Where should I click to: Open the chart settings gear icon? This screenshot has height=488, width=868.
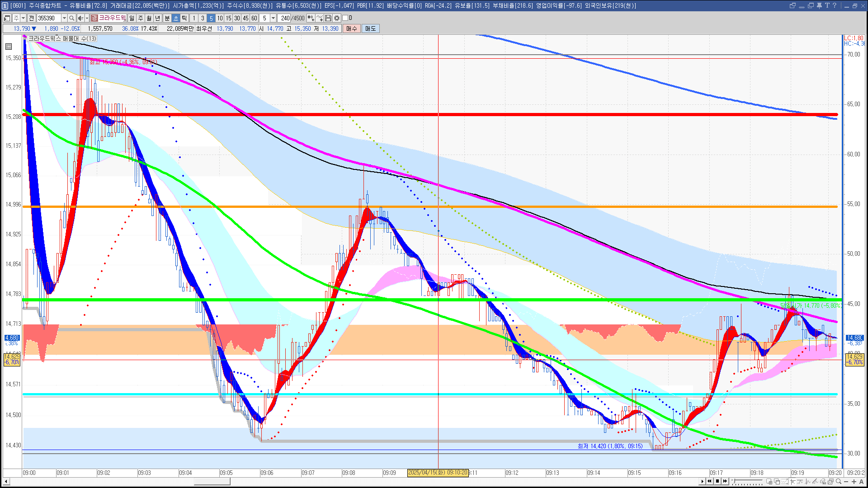(x=337, y=18)
